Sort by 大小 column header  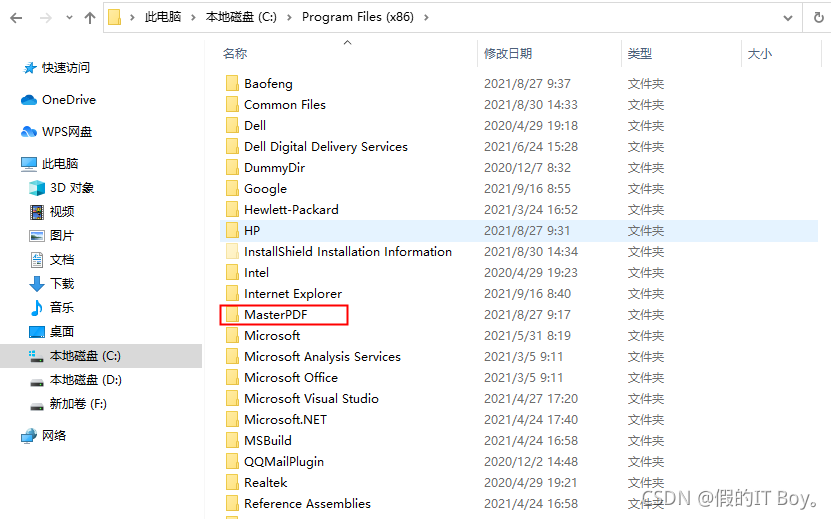coord(759,54)
